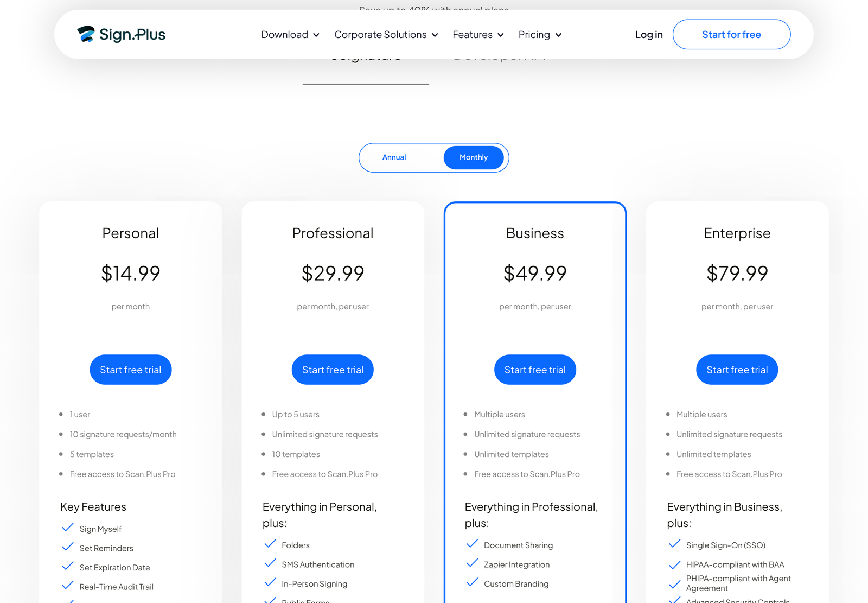Image resolution: width=868 pixels, height=603 pixels.
Task: Click checkmark icon beside Document Sharing
Action: pyautogui.click(x=473, y=544)
